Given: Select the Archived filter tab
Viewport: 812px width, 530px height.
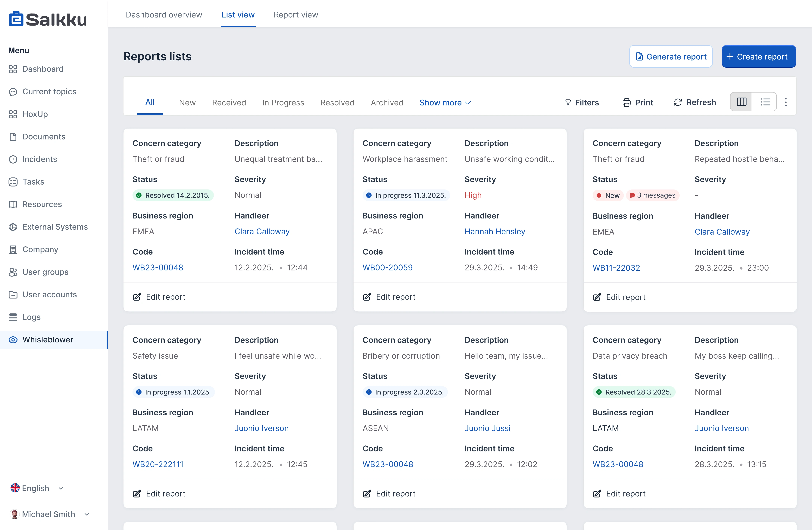Looking at the screenshot, I should [387, 103].
